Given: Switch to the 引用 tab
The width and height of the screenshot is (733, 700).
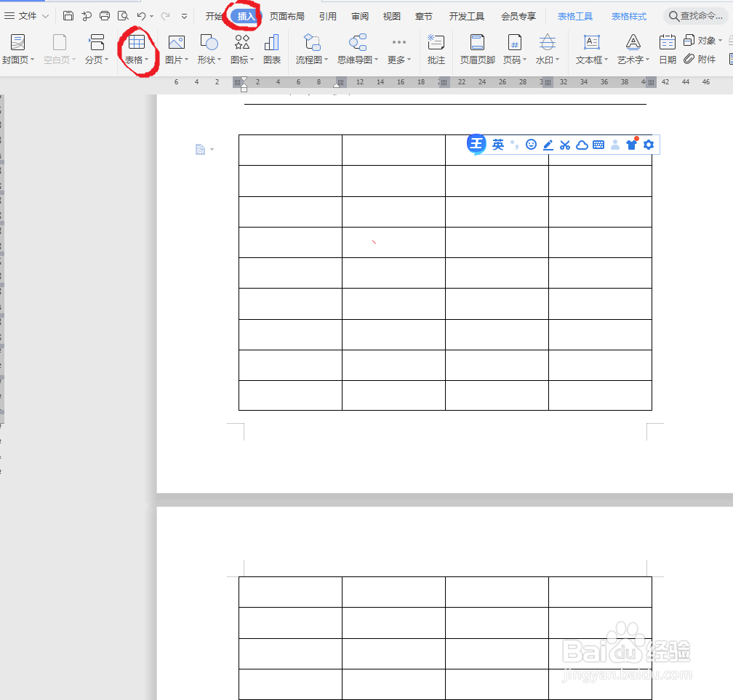Looking at the screenshot, I should [328, 16].
